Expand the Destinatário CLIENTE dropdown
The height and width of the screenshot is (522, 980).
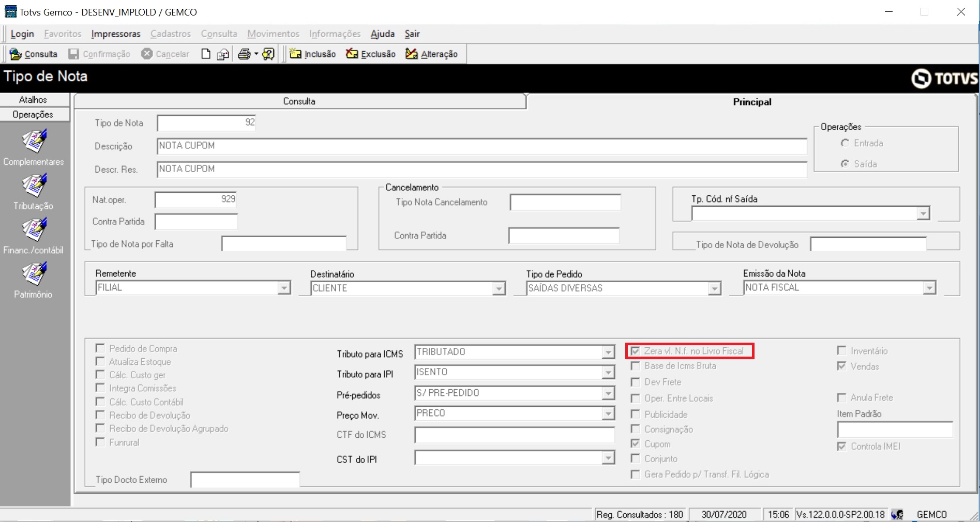point(499,288)
